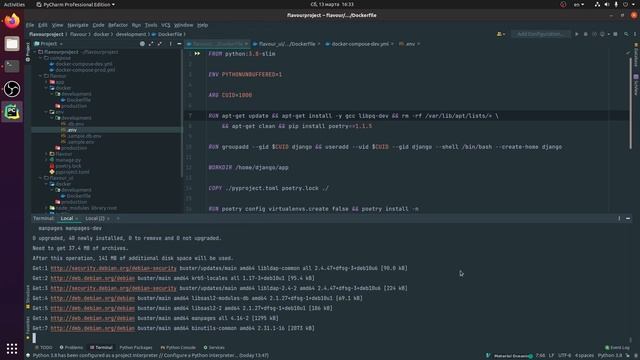Click the Search Everywhere magnifier icon
This screenshot has height=360, width=640.
(626, 34)
